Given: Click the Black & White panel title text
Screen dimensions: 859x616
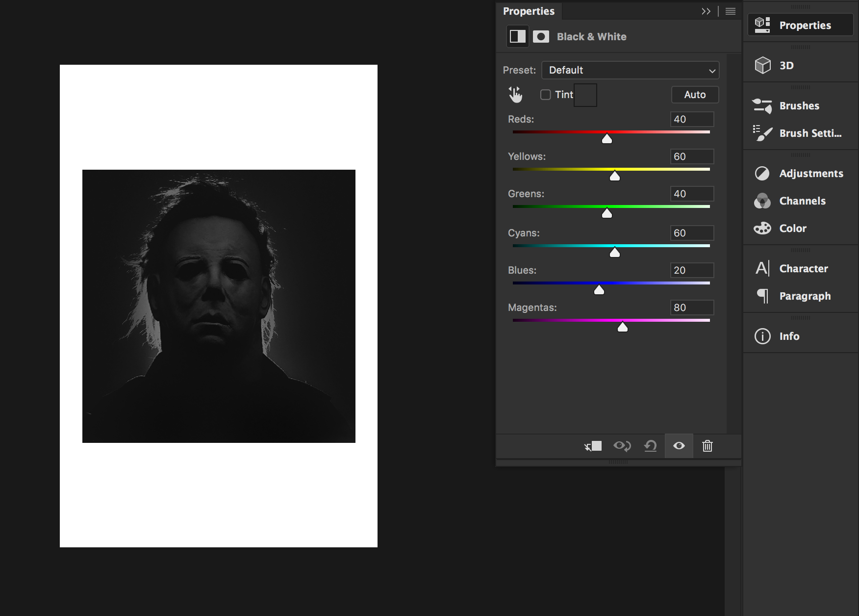Looking at the screenshot, I should coord(591,36).
